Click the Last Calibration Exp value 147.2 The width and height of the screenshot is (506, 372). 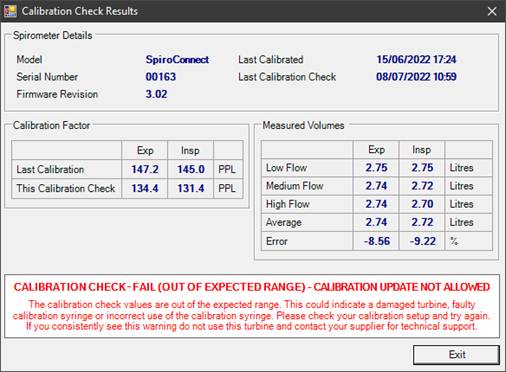click(x=145, y=169)
